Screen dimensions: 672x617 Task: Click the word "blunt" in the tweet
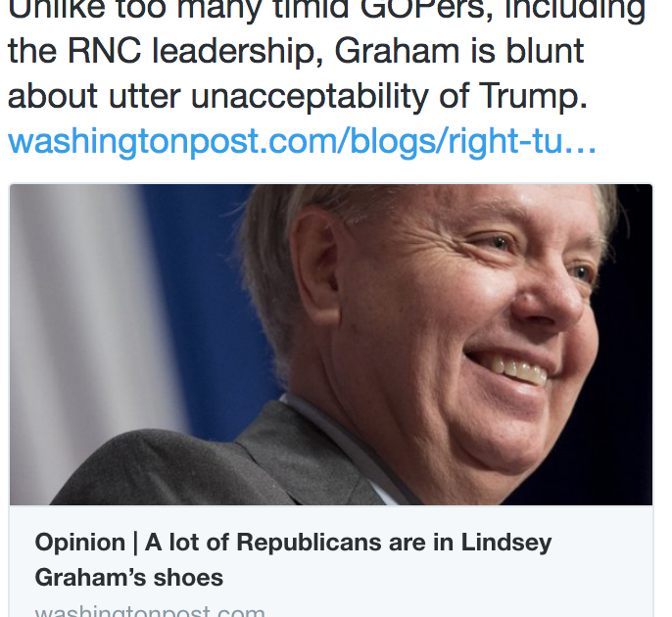pos(545,51)
